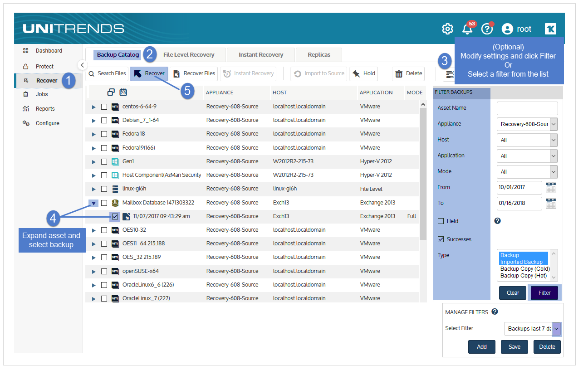Click the Manage Filters help icon
The image size is (588, 375).
click(495, 312)
